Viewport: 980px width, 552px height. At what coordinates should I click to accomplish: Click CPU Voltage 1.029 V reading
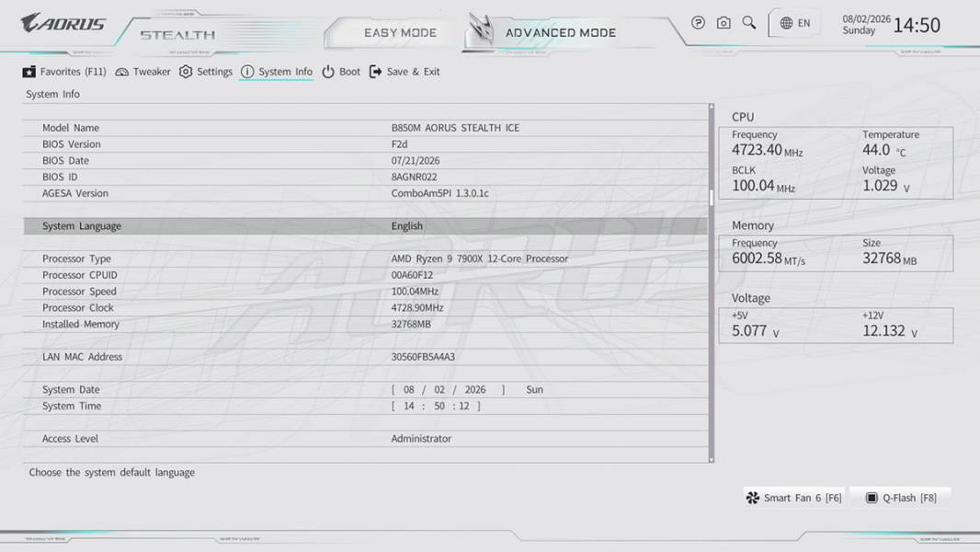pos(886,186)
